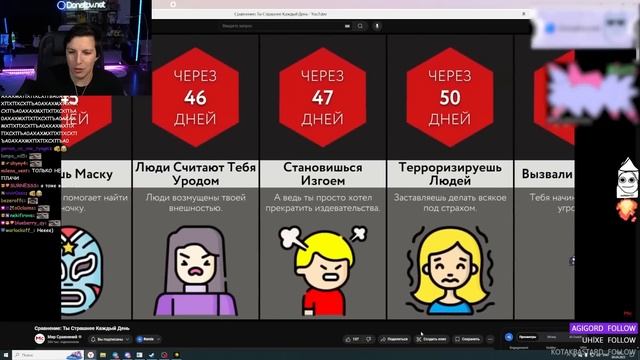Dislike the video with thumbs-down button

tap(369, 339)
